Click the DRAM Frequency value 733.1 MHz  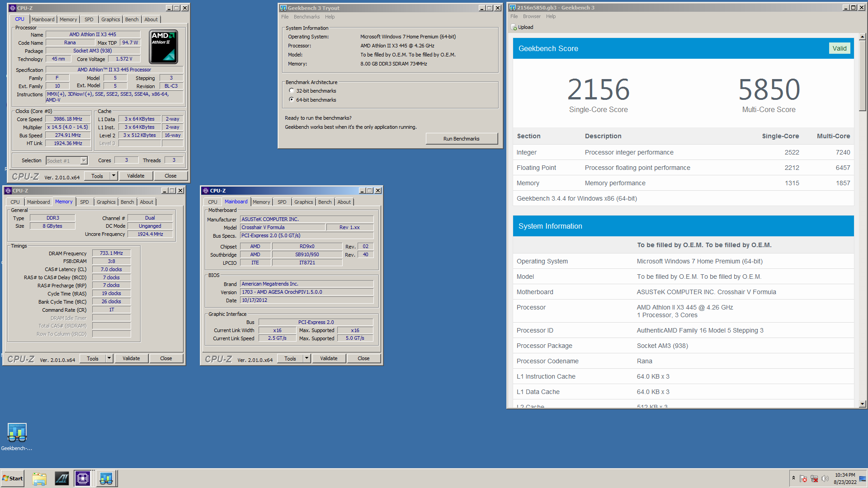tap(111, 253)
